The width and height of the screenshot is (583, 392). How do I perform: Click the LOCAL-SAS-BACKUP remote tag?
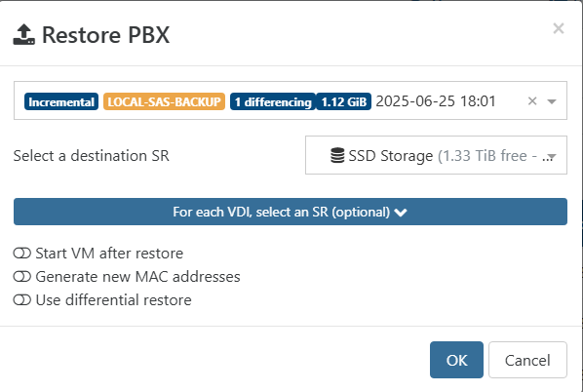(x=164, y=101)
